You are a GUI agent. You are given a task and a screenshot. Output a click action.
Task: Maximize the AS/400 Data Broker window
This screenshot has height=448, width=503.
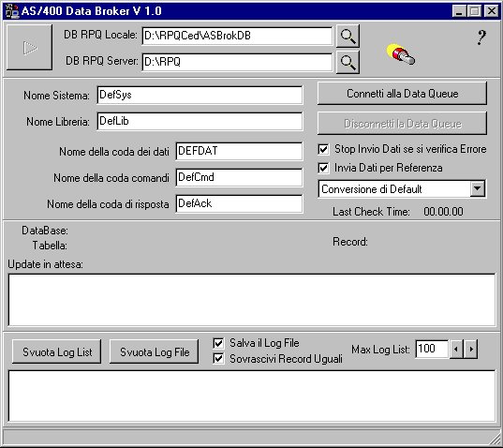pyautogui.click(x=475, y=11)
